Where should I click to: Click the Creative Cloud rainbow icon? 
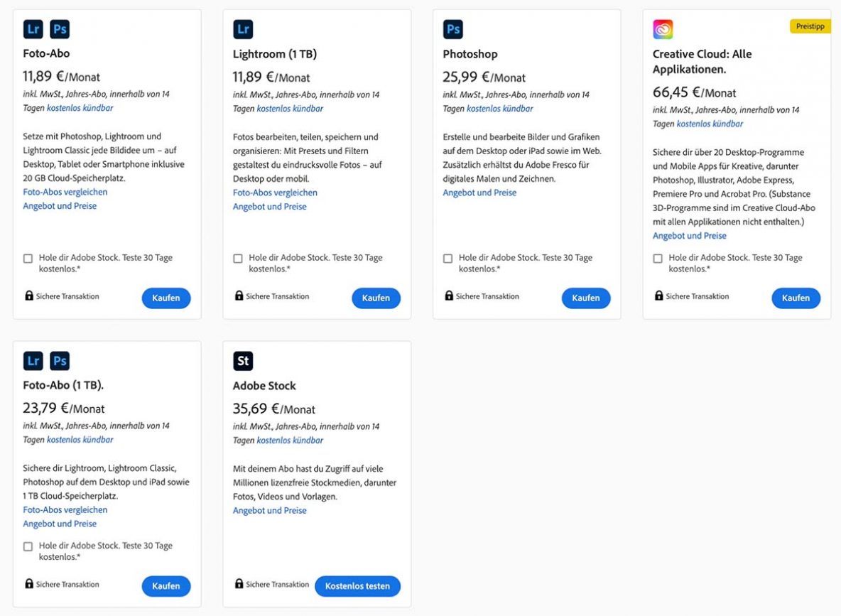point(663,29)
